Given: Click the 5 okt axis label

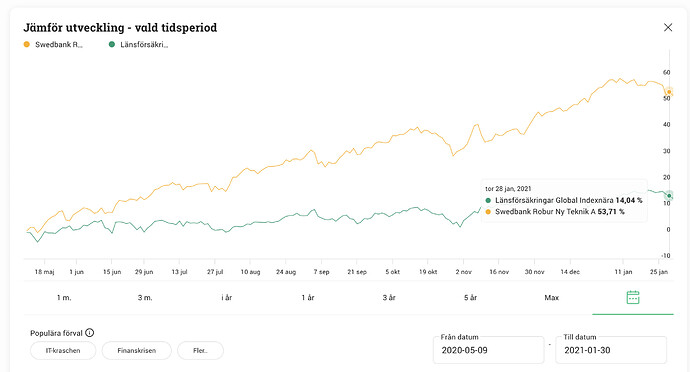Looking at the screenshot, I should (393, 272).
